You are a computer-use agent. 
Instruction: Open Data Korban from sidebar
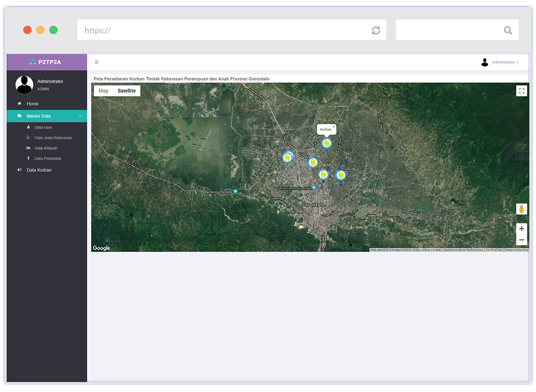39,170
